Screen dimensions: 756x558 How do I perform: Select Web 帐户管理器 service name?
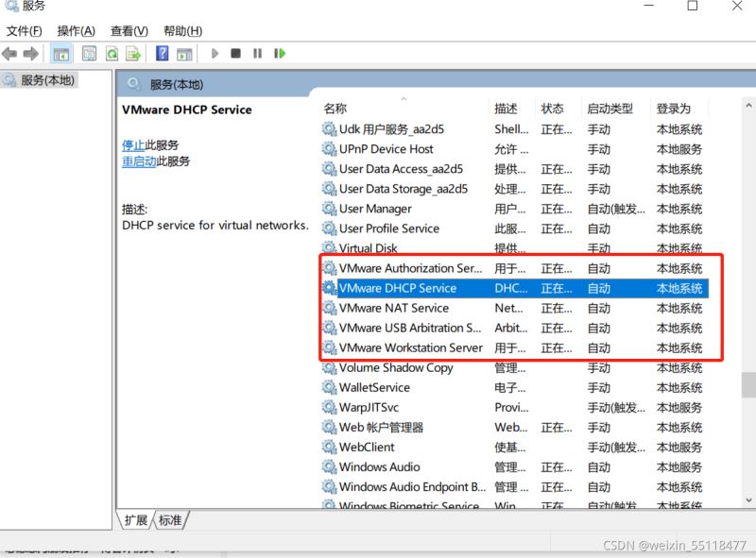pos(381,428)
